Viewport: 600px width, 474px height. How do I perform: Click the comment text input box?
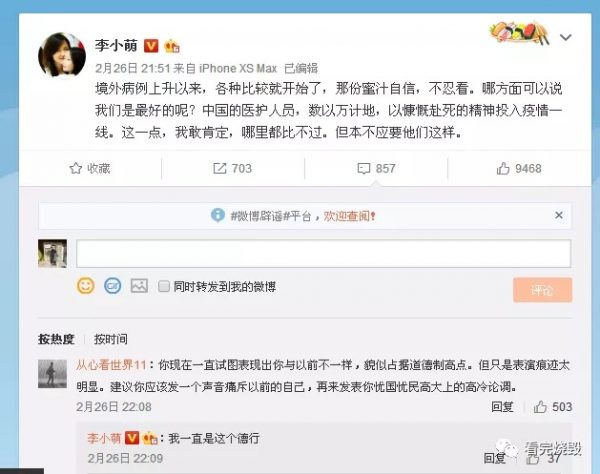[323, 253]
